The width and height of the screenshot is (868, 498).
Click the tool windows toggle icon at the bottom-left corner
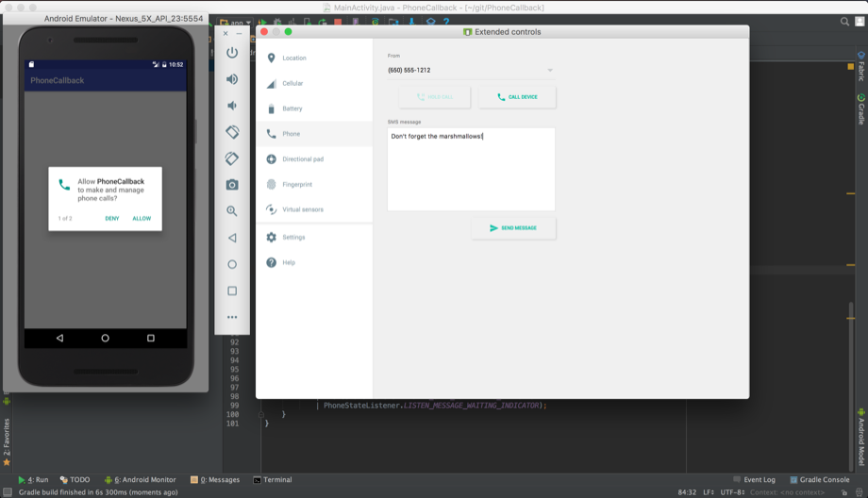coord(8,492)
